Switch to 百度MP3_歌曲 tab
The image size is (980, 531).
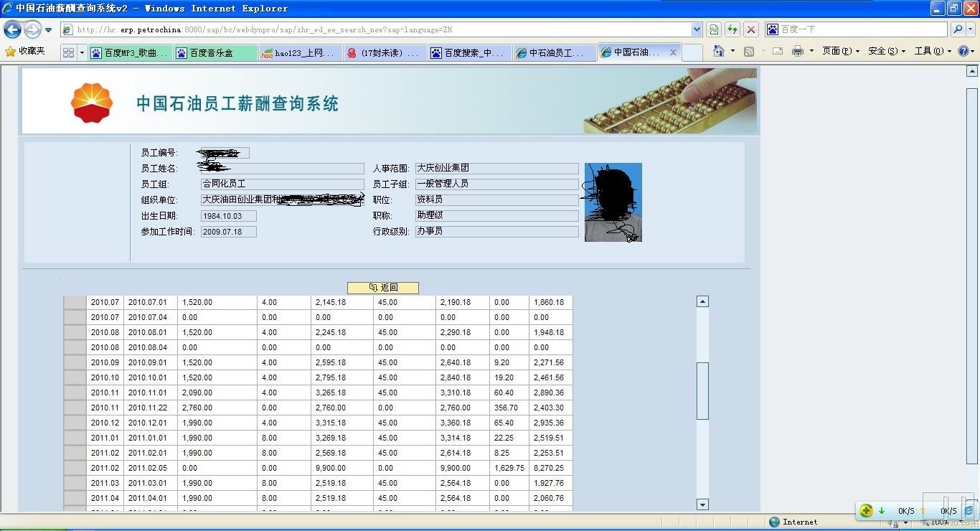point(131,52)
